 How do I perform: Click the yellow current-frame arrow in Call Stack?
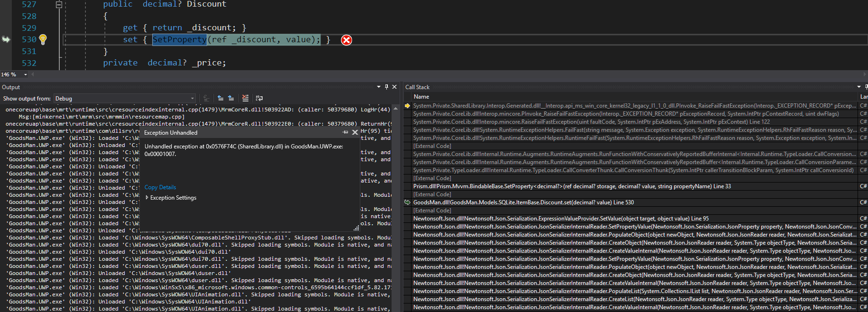pyautogui.click(x=407, y=106)
